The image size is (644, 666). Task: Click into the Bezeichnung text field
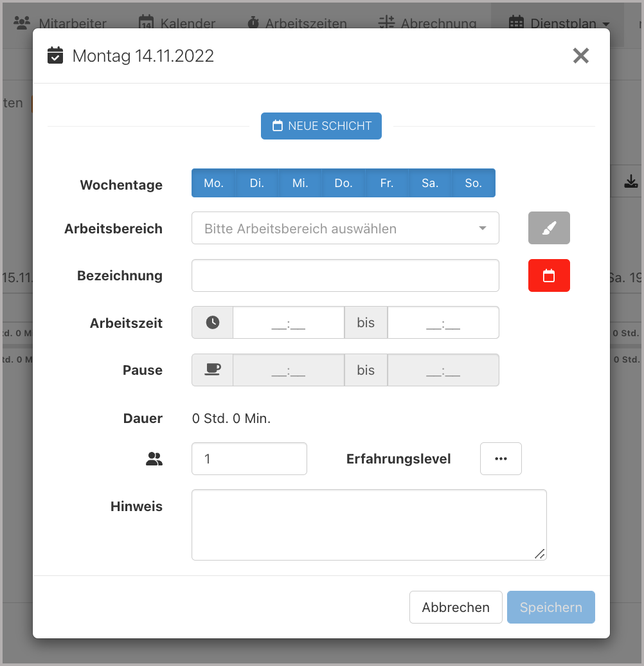(x=345, y=276)
